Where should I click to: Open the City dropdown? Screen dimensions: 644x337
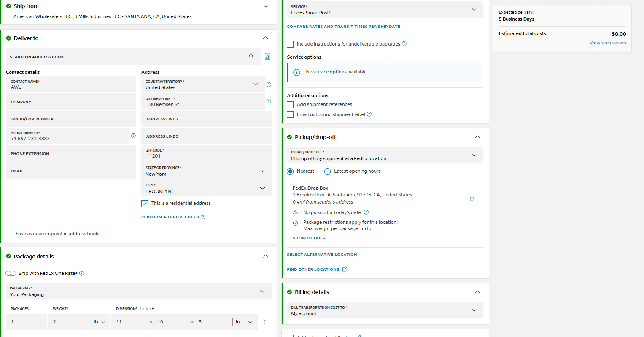click(x=206, y=188)
